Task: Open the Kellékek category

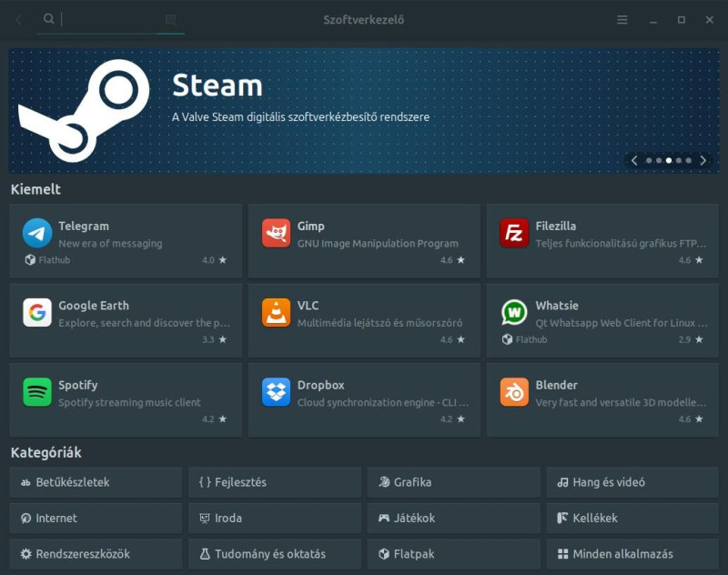Action: point(632,518)
